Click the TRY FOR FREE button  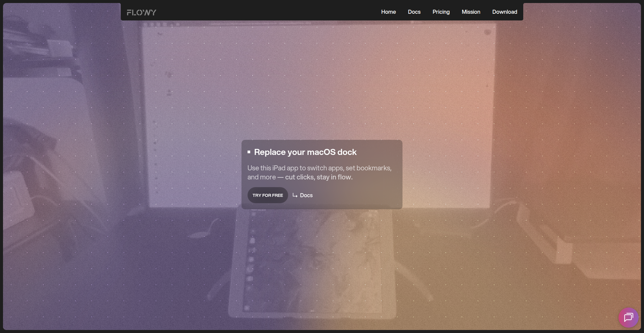tap(268, 195)
